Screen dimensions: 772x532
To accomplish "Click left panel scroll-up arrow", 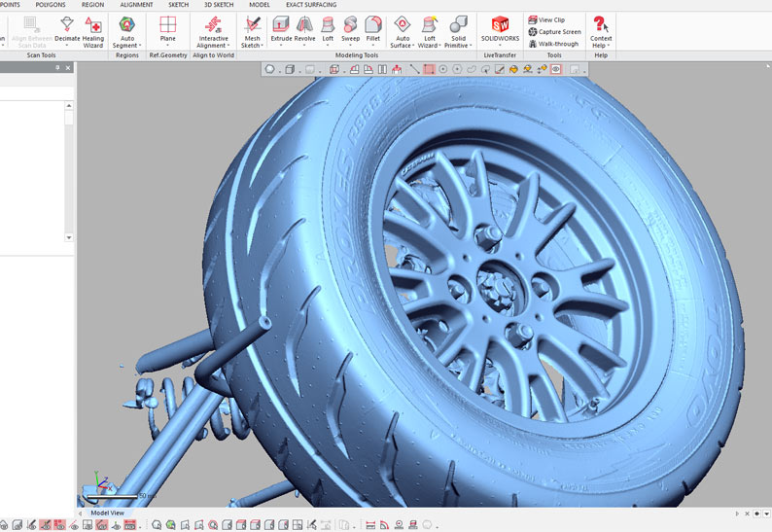I will 69,105.
